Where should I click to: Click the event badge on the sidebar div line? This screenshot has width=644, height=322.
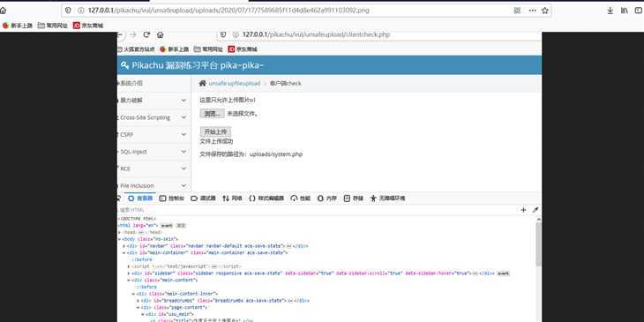pyautogui.click(x=503, y=273)
